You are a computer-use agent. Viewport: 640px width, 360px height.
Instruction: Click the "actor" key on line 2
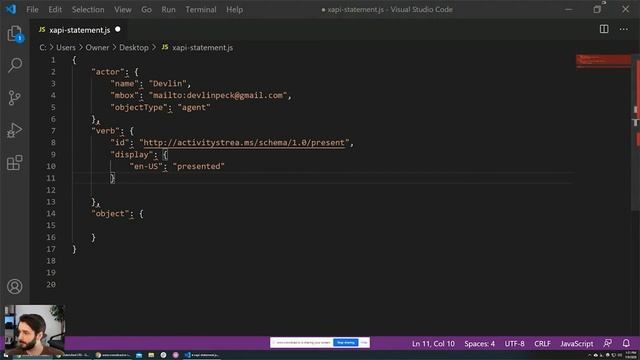[108, 71]
